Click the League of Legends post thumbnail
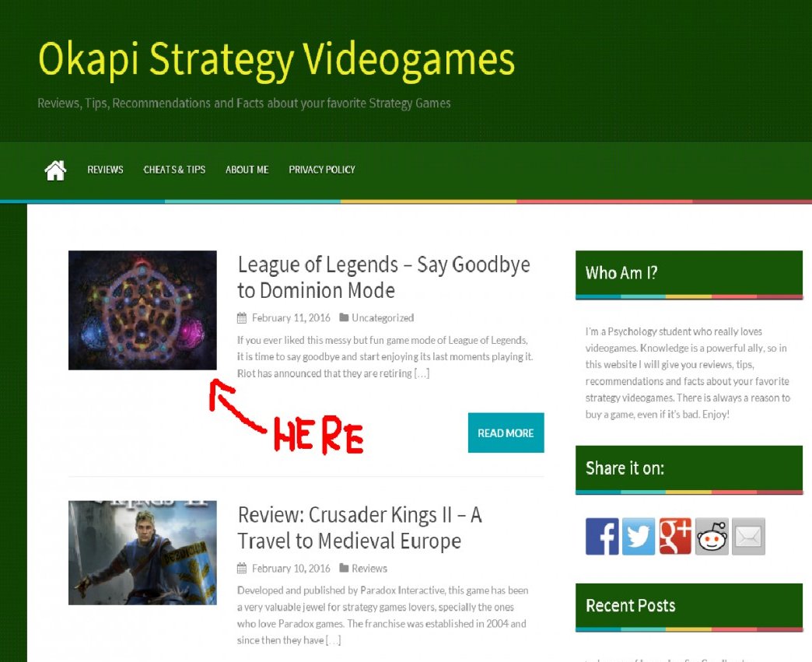Image resolution: width=812 pixels, height=662 pixels. pos(142,310)
